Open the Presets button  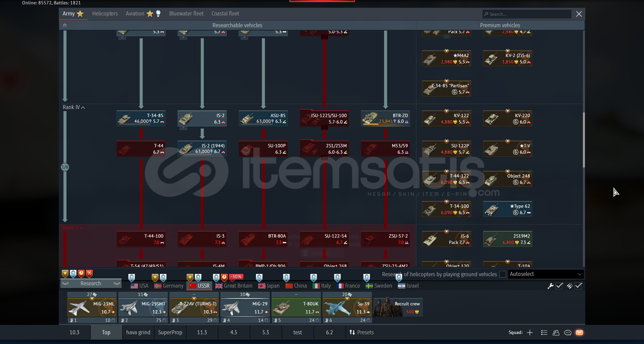click(x=362, y=333)
